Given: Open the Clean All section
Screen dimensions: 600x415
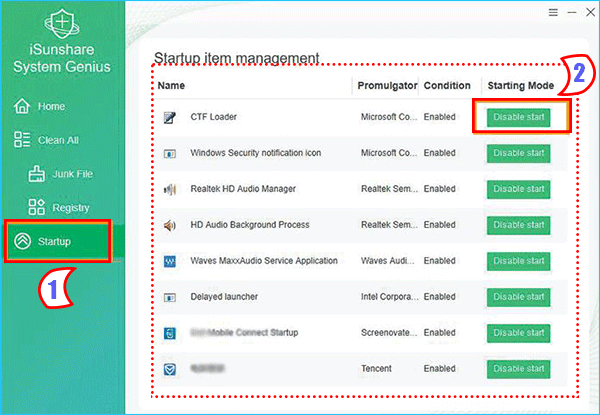Looking at the screenshot, I should [x=58, y=140].
